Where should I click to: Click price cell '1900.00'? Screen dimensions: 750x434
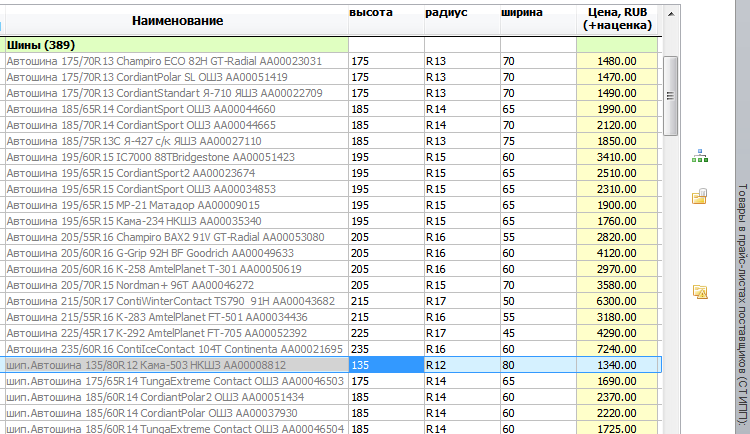(617, 205)
